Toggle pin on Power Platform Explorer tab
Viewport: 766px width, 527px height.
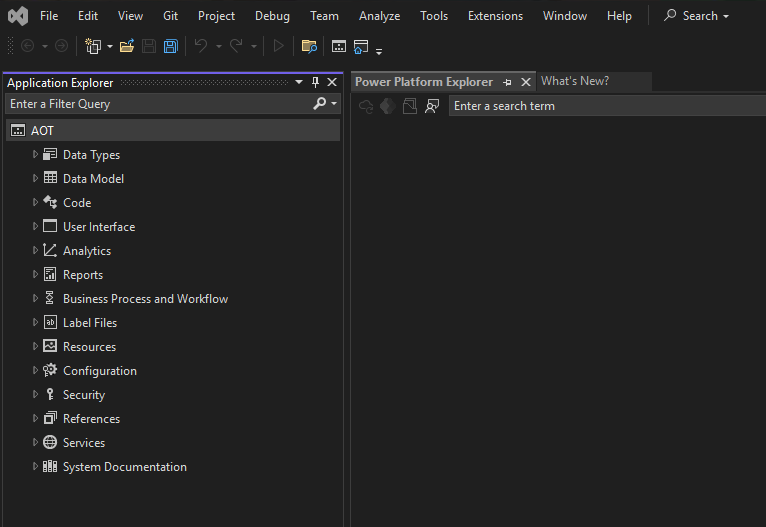coord(508,83)
